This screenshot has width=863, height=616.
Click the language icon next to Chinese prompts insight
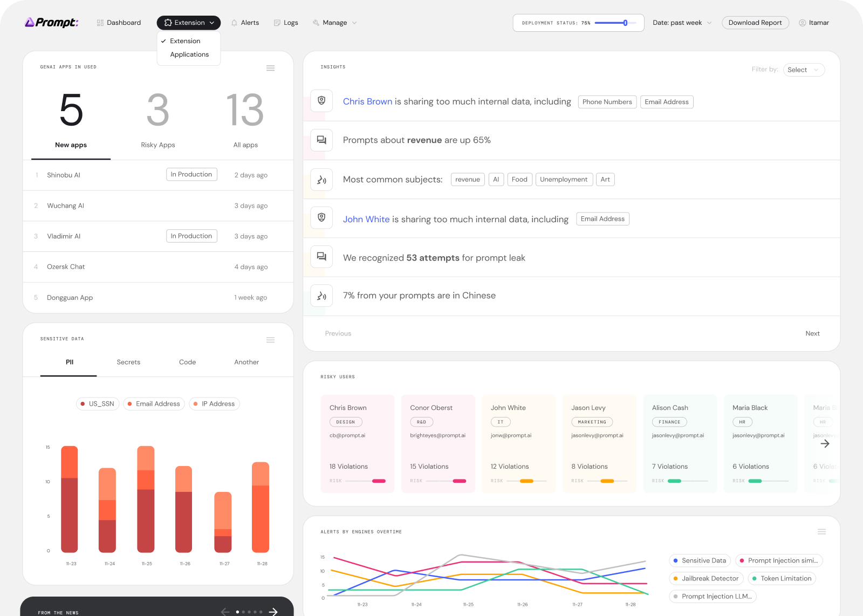click(x=321, y=296)
